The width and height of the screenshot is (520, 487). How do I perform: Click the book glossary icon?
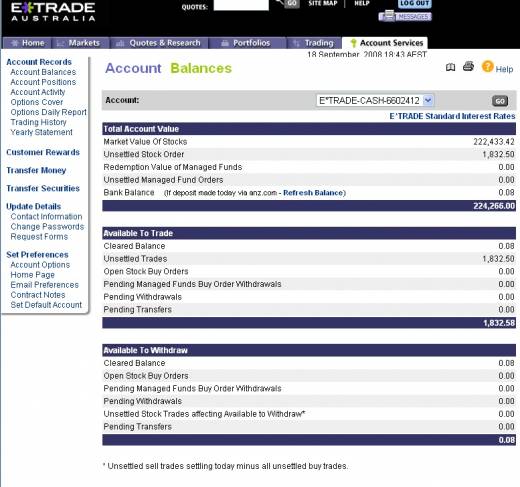click(450, 68)
